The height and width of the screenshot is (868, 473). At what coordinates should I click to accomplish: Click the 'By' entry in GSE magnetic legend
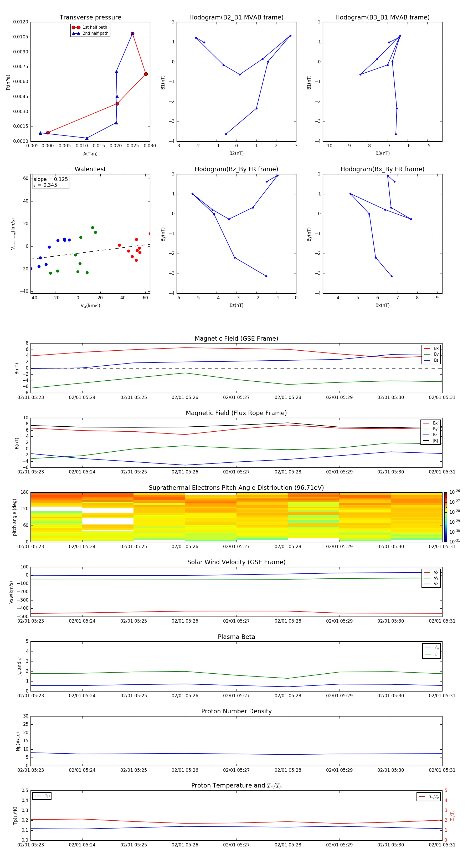(431, 354)
